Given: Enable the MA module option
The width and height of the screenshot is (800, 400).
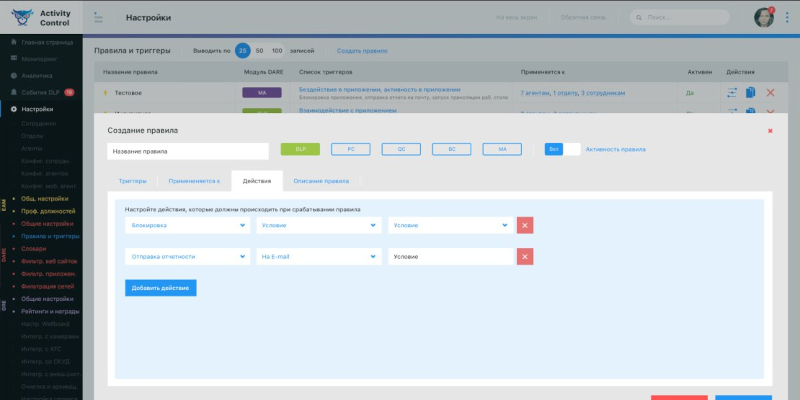Looking at the screenshot, I should 502,149.
